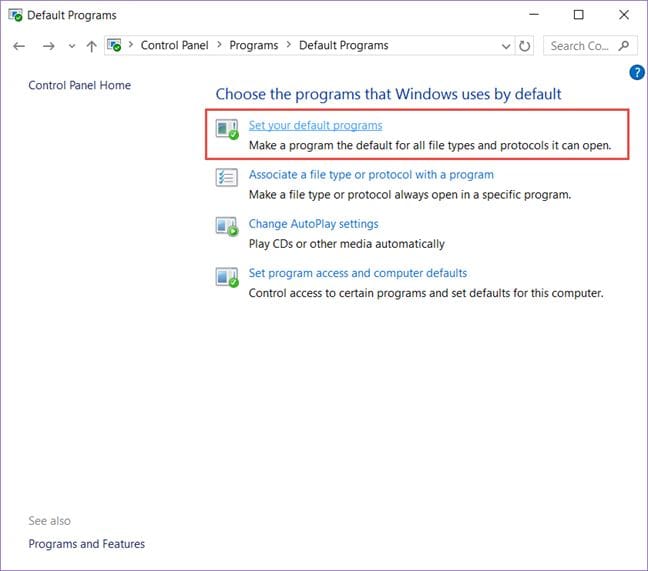Expand chevron before Control Panel breadcrumb

click(131, 45)
